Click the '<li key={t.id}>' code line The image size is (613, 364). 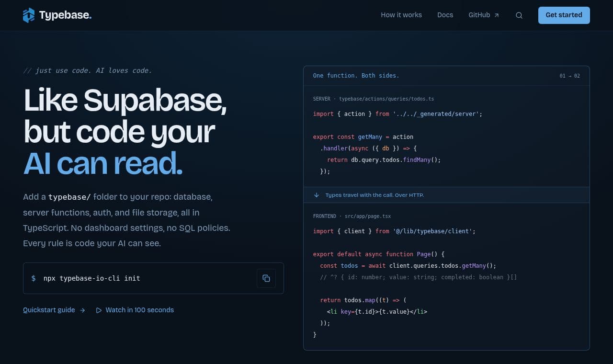[x=377, y=312]
